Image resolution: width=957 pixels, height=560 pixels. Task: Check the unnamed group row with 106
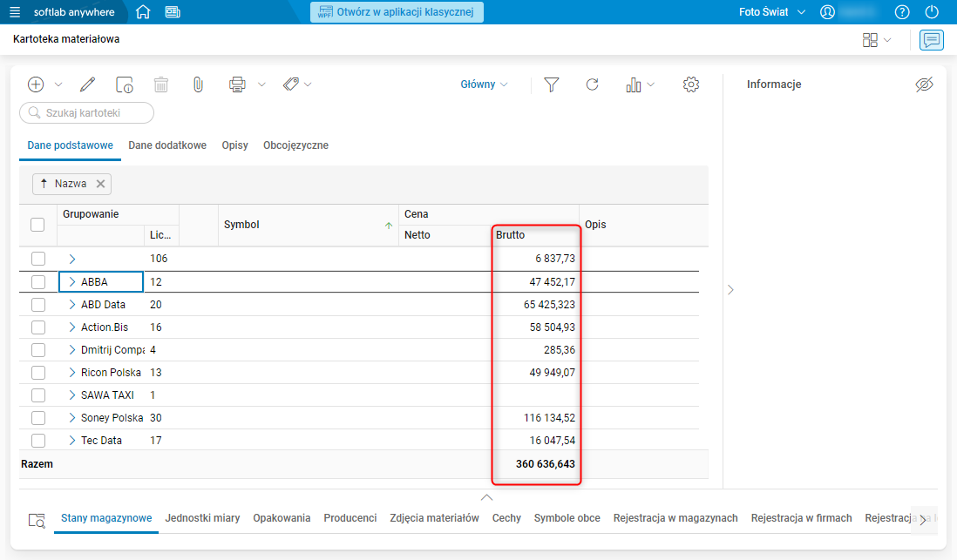(x=38, y=259)
